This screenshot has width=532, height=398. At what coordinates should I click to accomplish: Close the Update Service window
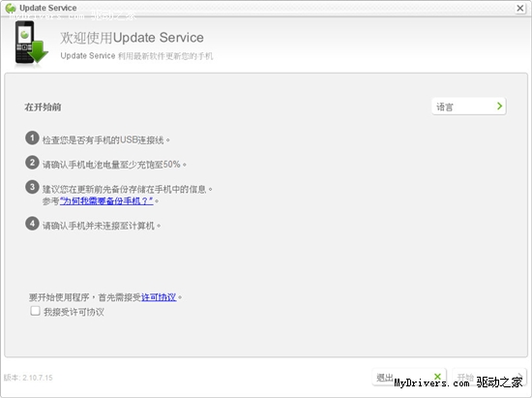coord(519,8)
